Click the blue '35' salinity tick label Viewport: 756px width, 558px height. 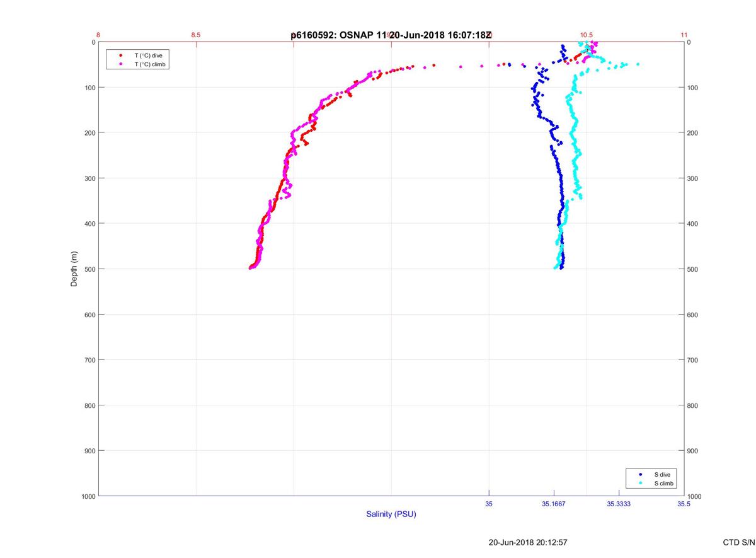coord(489,504)
